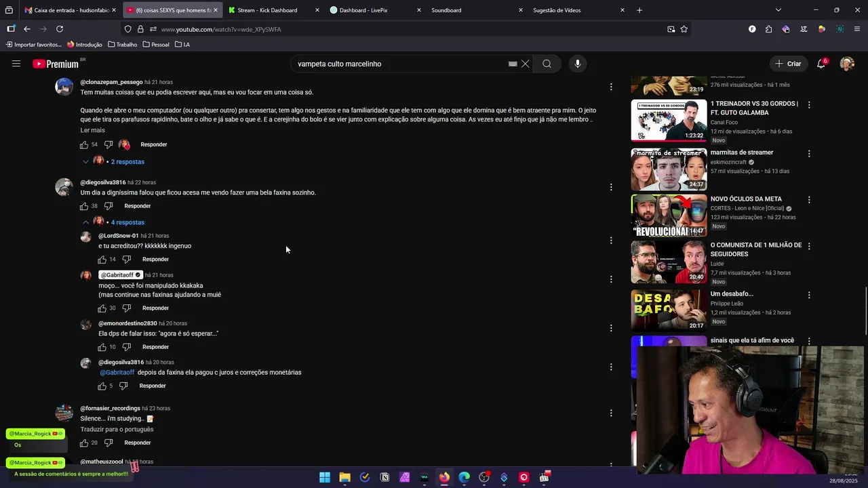Click the Criar button

click(x=789, y=64)
